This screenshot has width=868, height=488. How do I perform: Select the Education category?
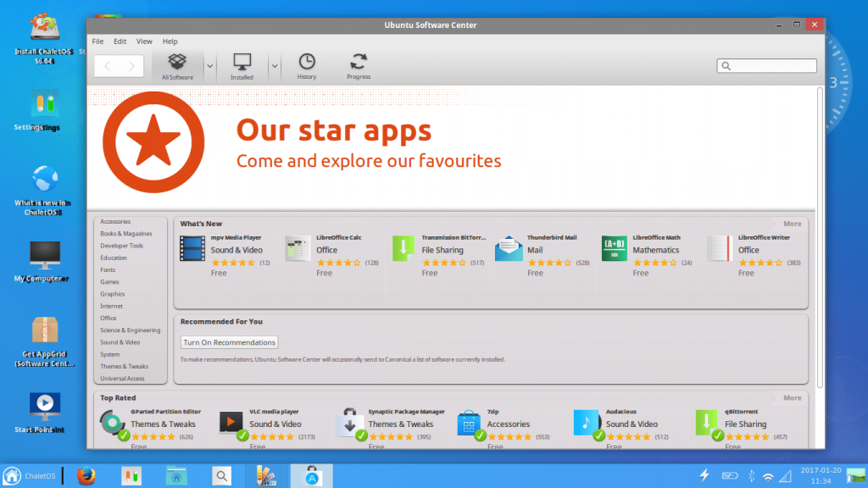(114, 258)
